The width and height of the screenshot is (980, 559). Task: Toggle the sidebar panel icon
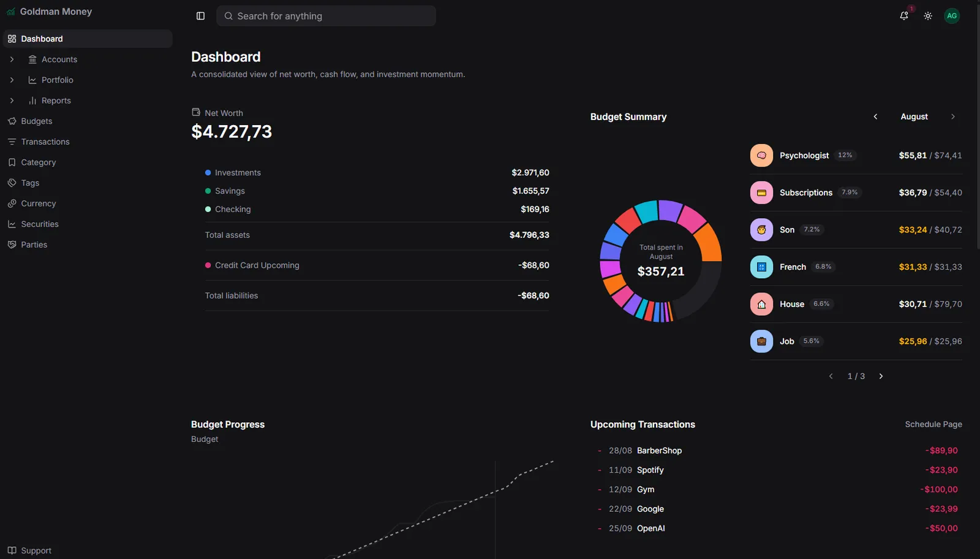[200, 16]
